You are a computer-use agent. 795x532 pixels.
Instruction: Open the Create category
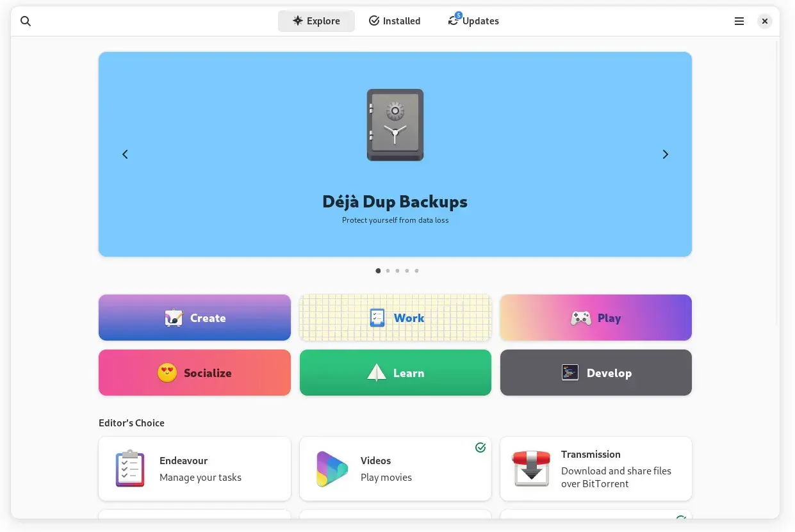(x=195, y=318)
